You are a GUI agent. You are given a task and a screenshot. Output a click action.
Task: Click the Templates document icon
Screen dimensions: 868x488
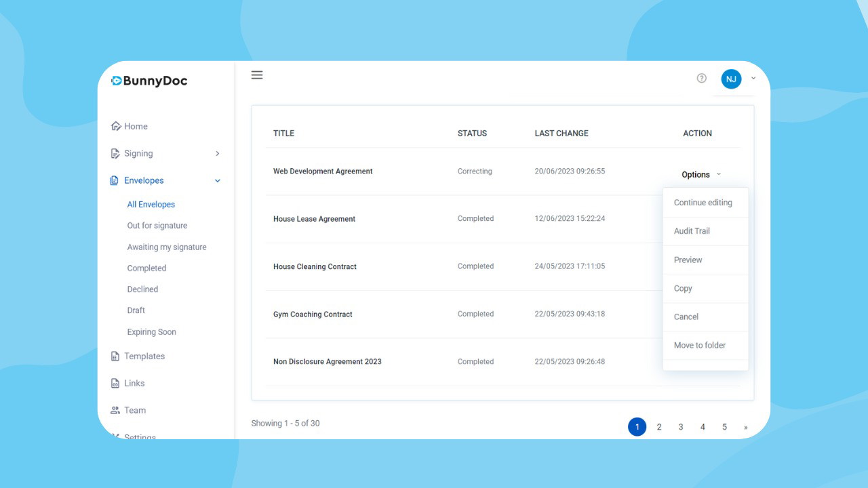tap(115, 357)
